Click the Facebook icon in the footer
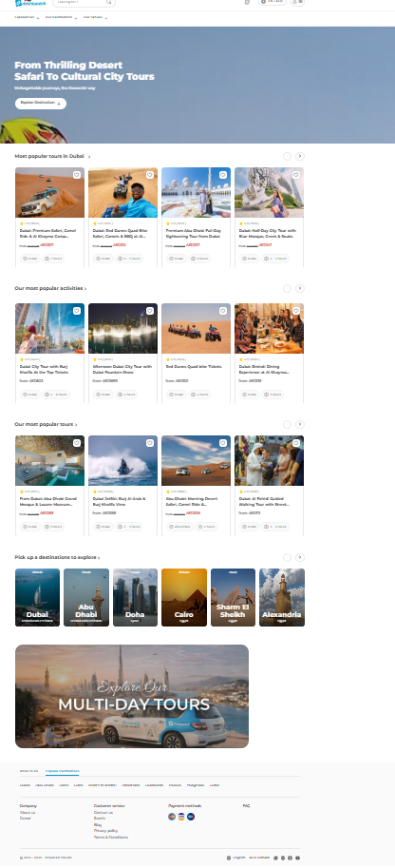The image size is (395, 868). tap(290, 858)
